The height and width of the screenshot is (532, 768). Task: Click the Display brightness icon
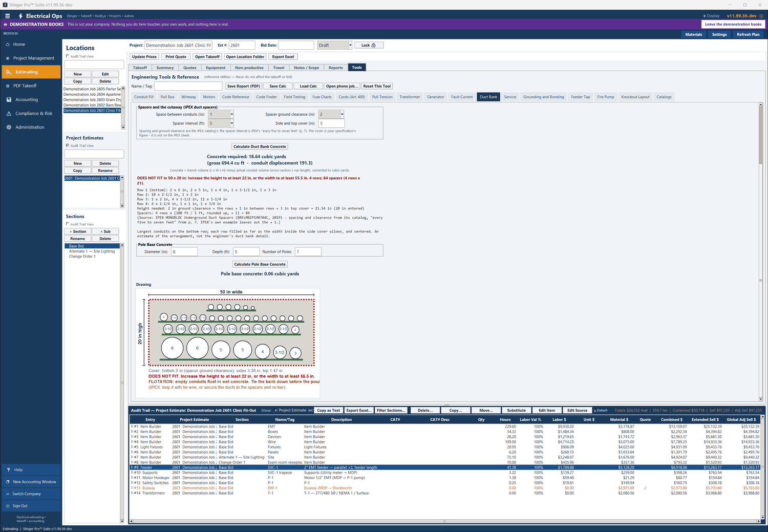(704, 16)
